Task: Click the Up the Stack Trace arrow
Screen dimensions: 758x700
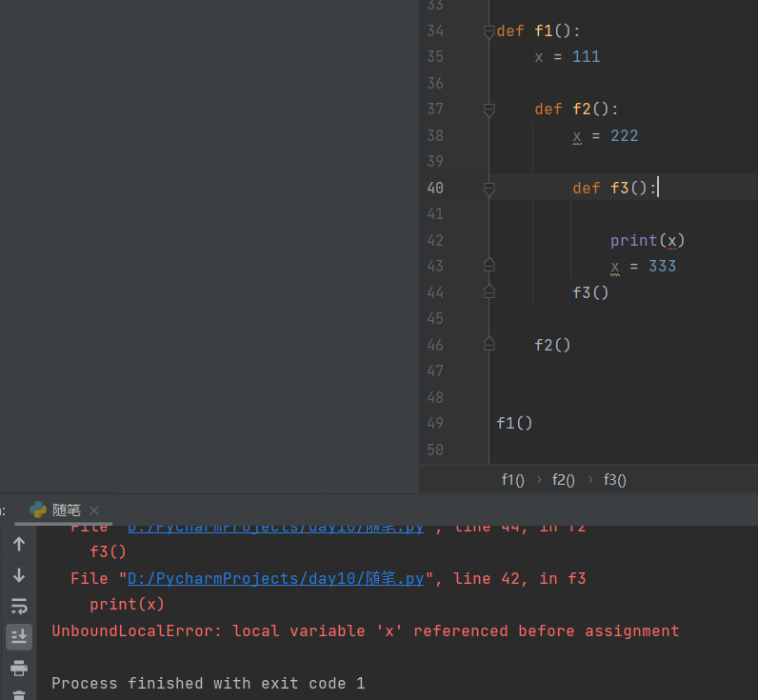Action: pos(19,544)
